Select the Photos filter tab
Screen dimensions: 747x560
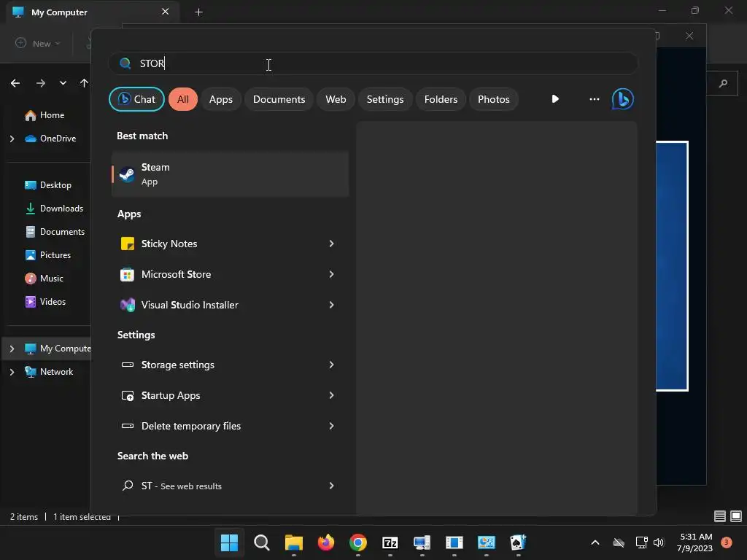coord(494,99)
